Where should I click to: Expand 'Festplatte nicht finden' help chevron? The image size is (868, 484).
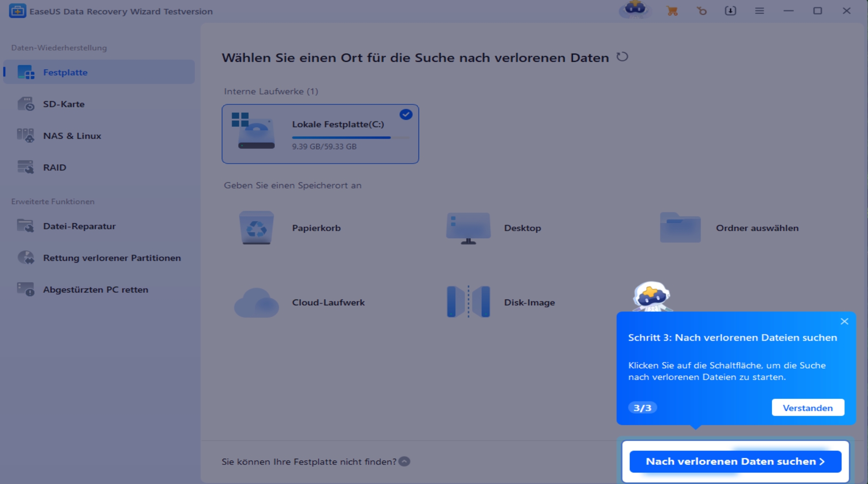point(404,461)
